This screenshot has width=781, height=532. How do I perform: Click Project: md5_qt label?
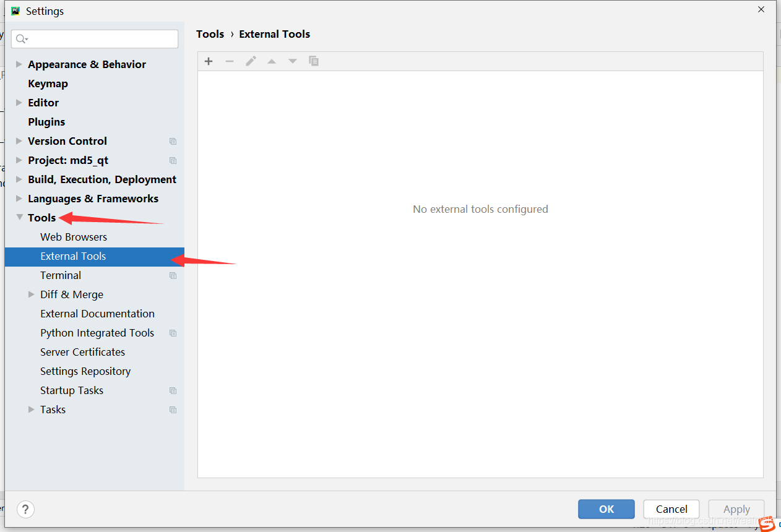pyautogui.click(x=68, y=160)
